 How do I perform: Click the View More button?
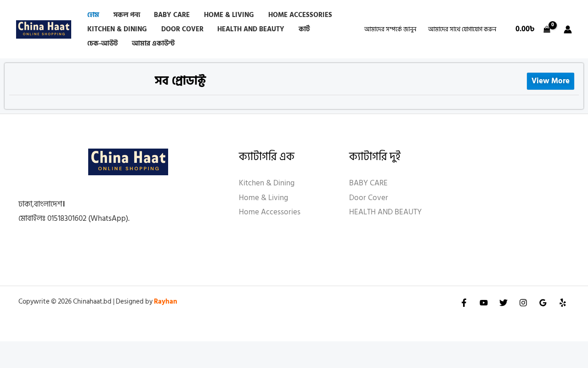coord(550,81)
